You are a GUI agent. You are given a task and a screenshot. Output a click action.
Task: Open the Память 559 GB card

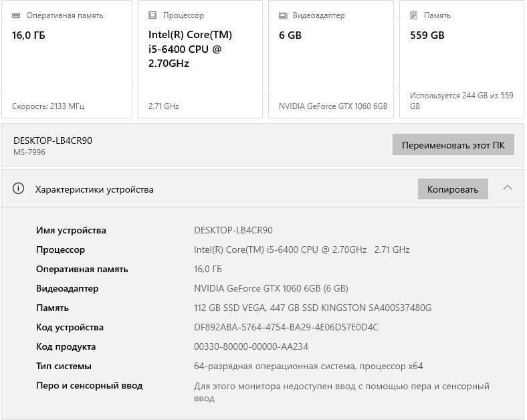[461, 59]
